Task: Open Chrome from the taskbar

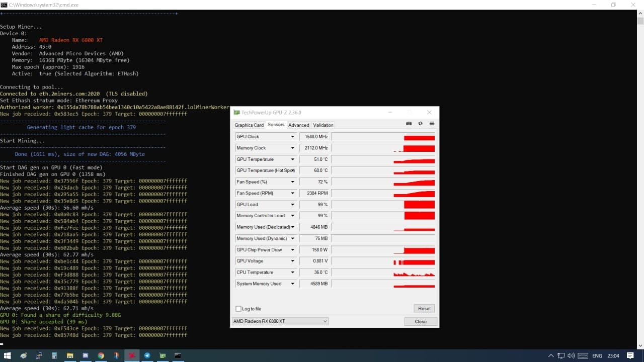Action: (x=101, y=355)
